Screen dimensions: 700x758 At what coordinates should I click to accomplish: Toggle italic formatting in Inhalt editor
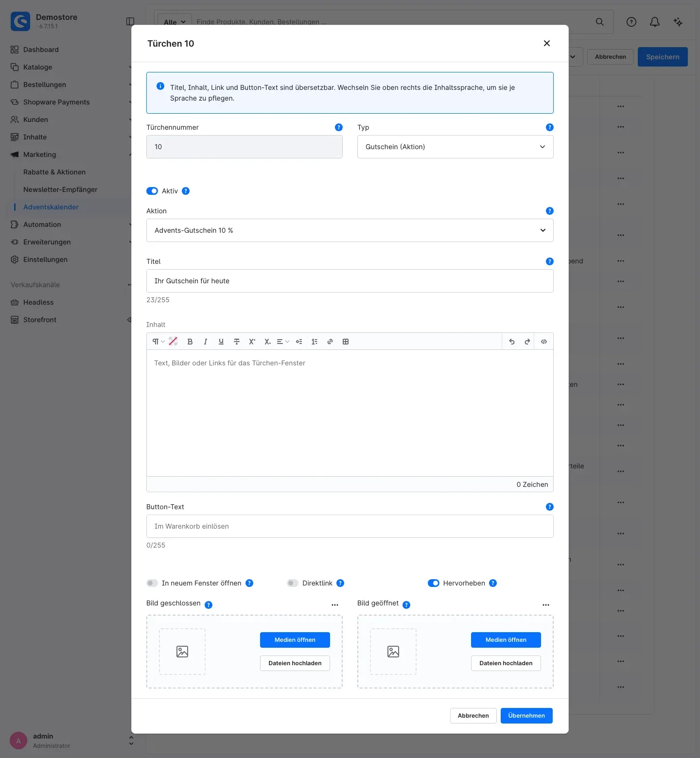click(x=206, y=342)
